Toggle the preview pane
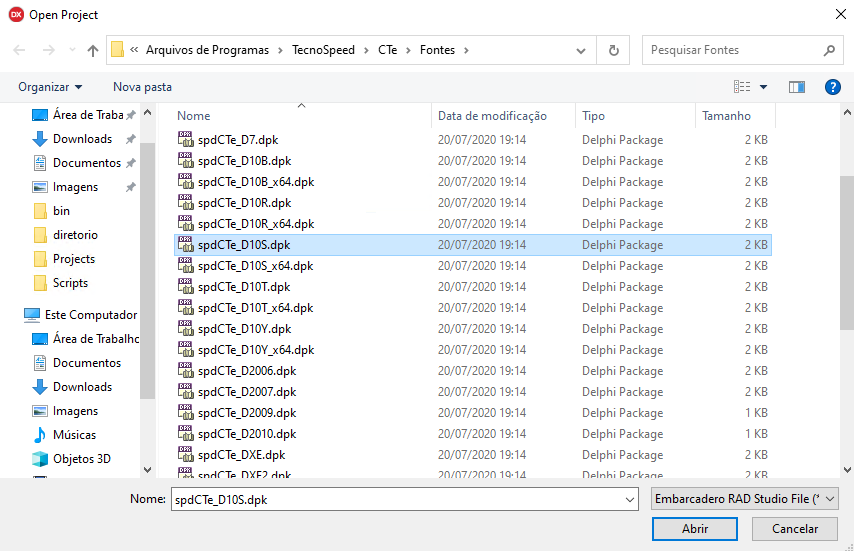854x551 pixels. click(797, 87)
